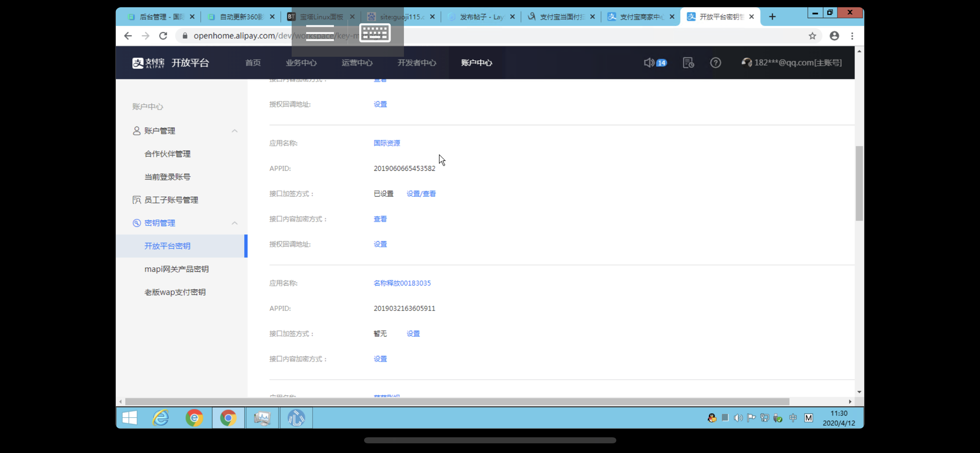The height and width of the screenshot is (453, 980).
Task: Switch to the 发布帖子 browser tab
Action: [482, 17]
